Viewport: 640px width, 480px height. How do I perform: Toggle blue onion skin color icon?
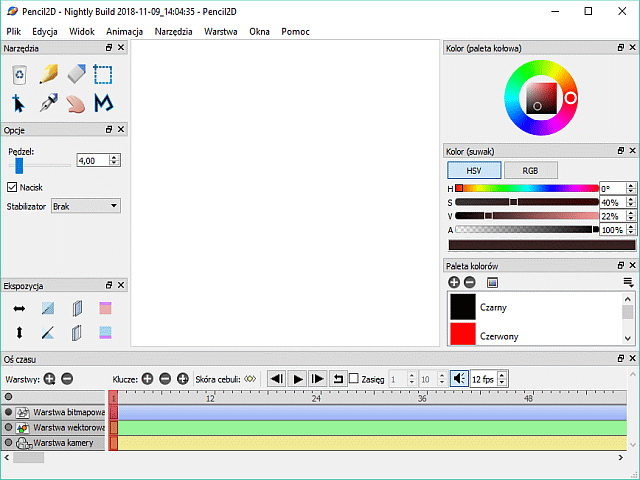pos(105,333)
